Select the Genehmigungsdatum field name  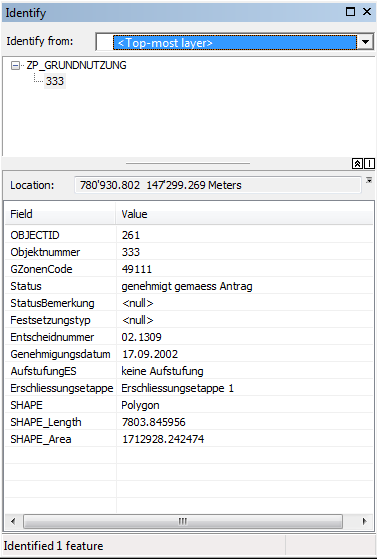click(x=60, y=354)
